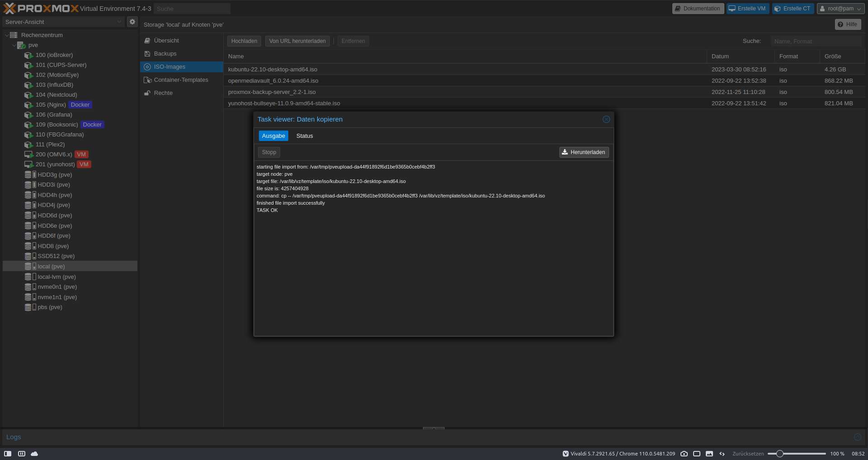This screenshot has width=868, height=460.
Task: Adjust the browser zoom slider
Action: [x=779, y=454]
